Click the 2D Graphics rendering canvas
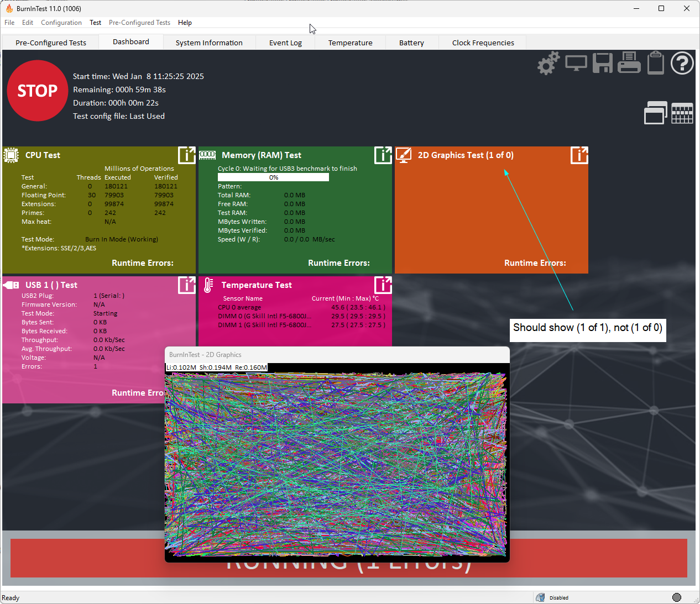The width and height of the screenshot is (700, 604). (336, 464)
